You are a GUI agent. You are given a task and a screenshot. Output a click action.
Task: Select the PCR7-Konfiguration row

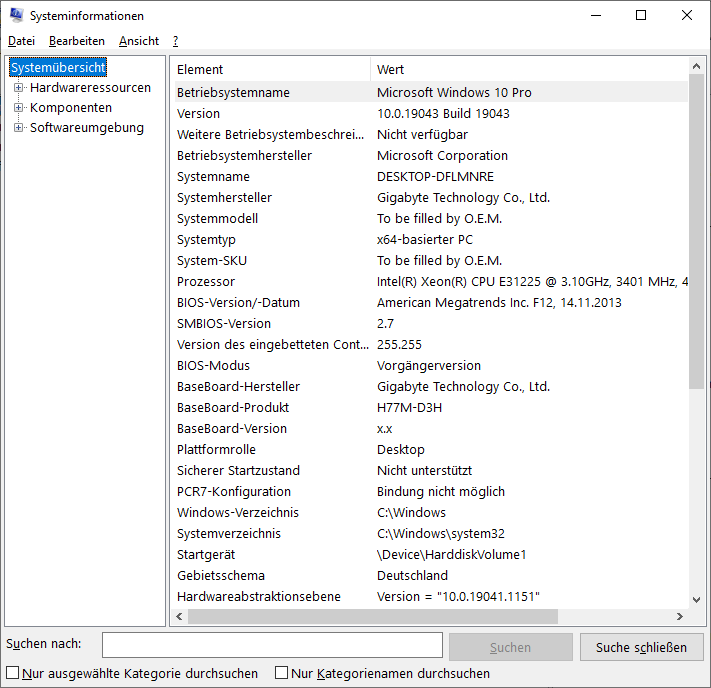point(431,492)
